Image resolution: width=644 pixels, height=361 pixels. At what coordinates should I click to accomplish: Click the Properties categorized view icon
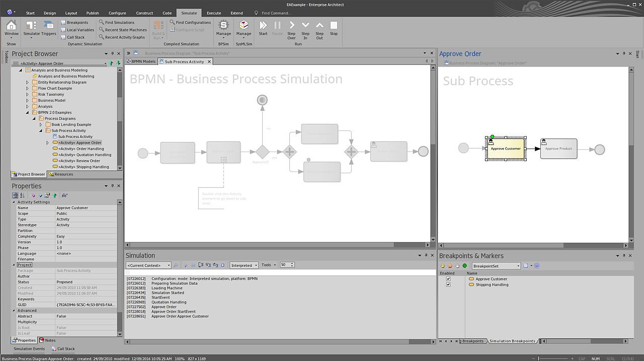15,195
